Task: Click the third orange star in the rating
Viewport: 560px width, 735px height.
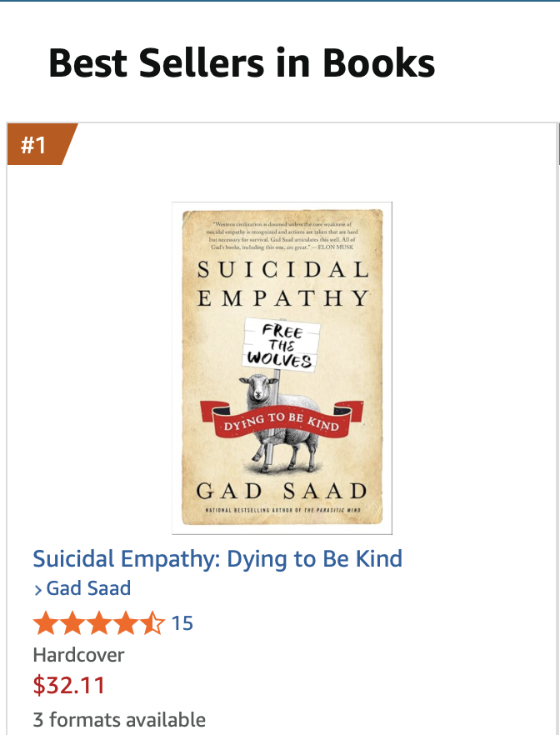Action: point(99,623)
